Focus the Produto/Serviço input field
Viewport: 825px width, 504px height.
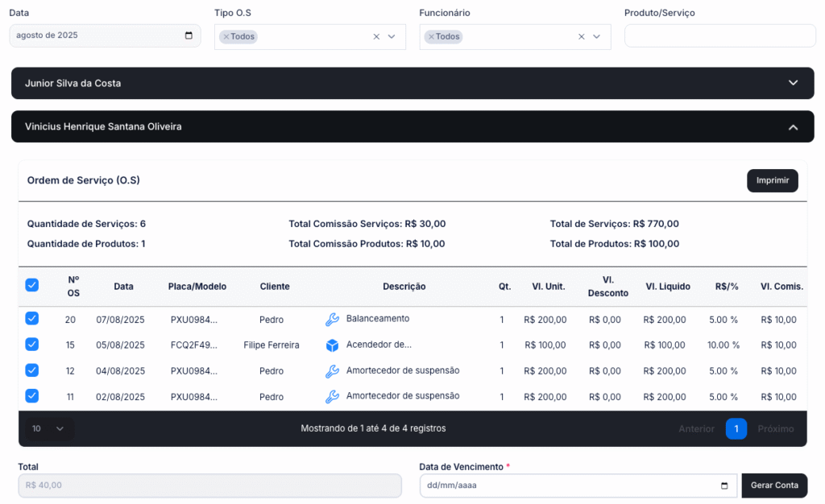719,36
